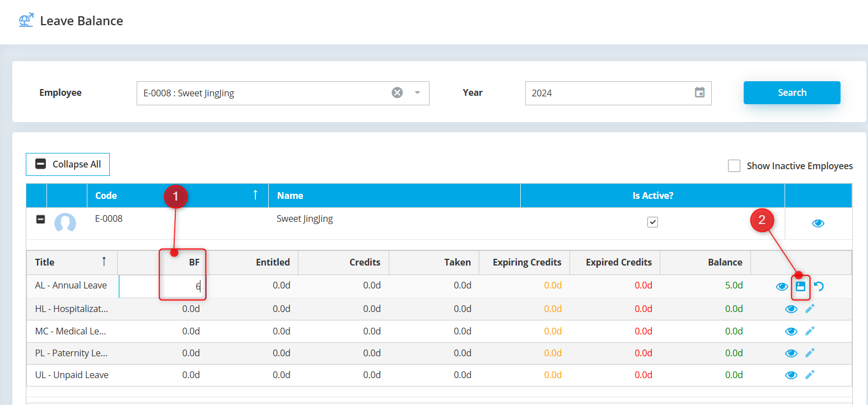Click the Year field showing 2024

pyautogui.click(x=618, y=93)
